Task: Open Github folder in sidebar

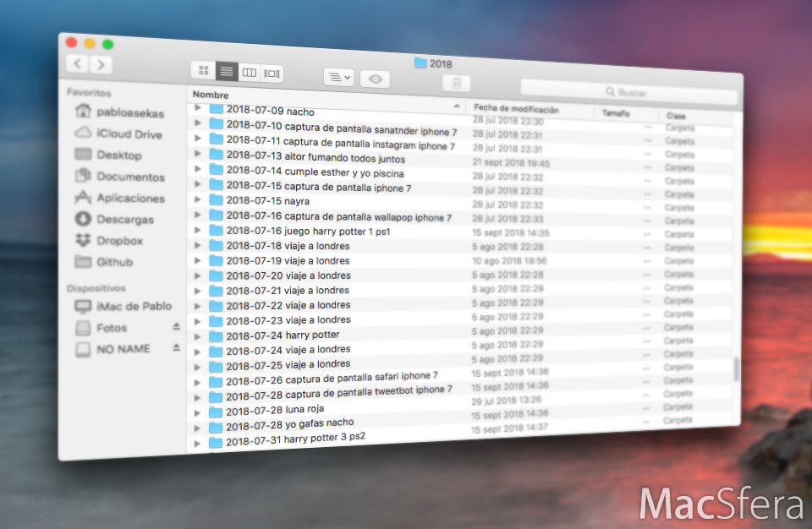Action: coord(104,261)
